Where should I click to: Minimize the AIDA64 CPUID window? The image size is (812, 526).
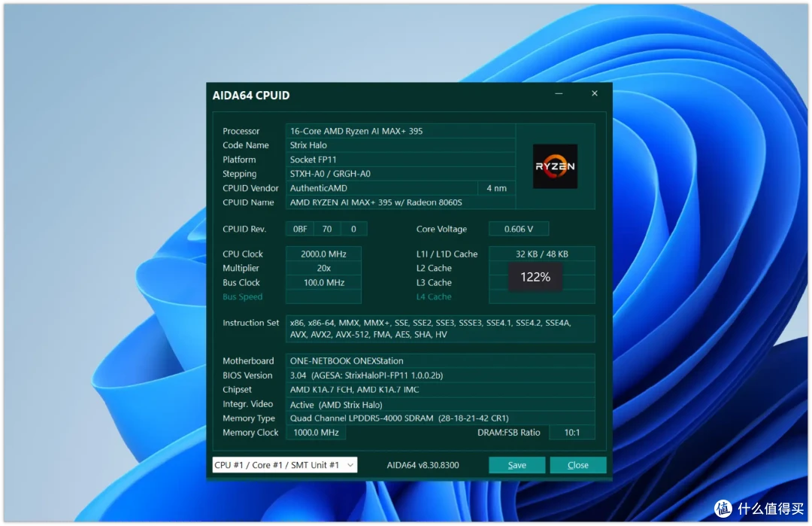[559, 94]
